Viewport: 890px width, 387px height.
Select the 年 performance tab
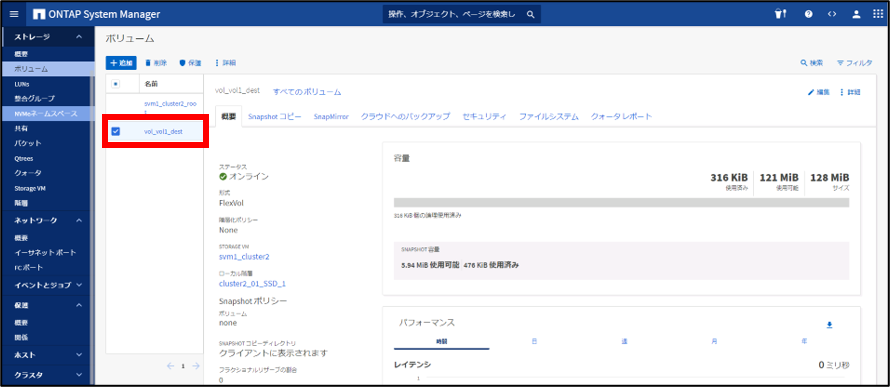tap(804, 341)
